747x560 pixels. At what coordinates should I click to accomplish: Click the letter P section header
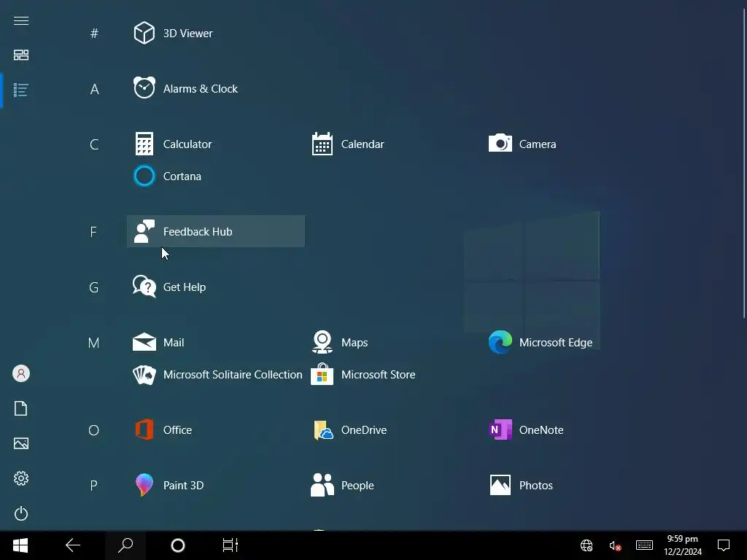(94, 486)
